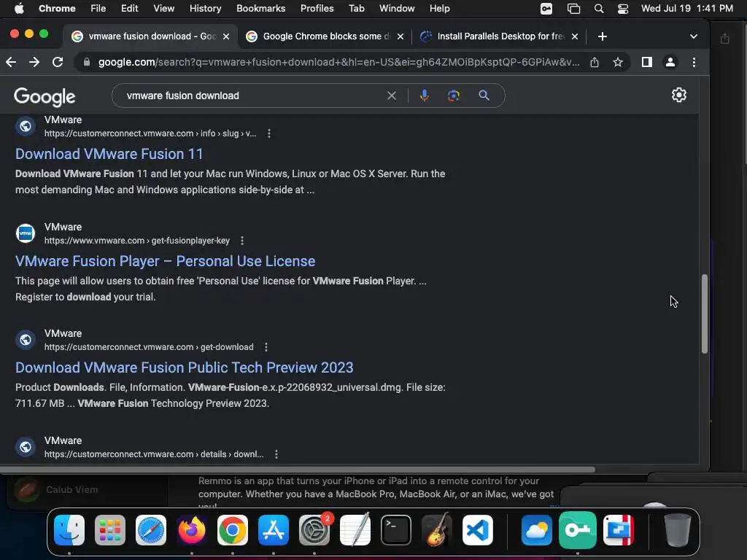
Task: Click the magnifier search button
Action: coord(484,96)
